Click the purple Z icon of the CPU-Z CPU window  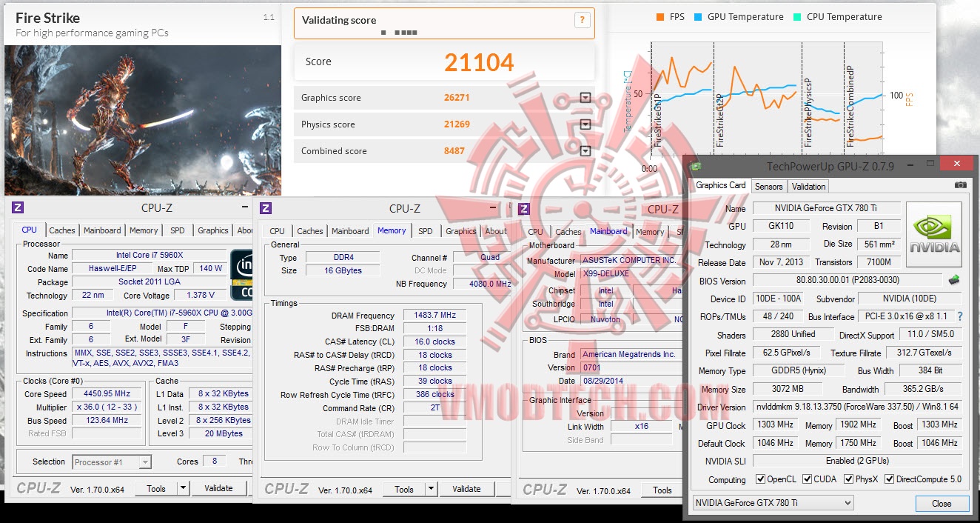pos(18,208)
